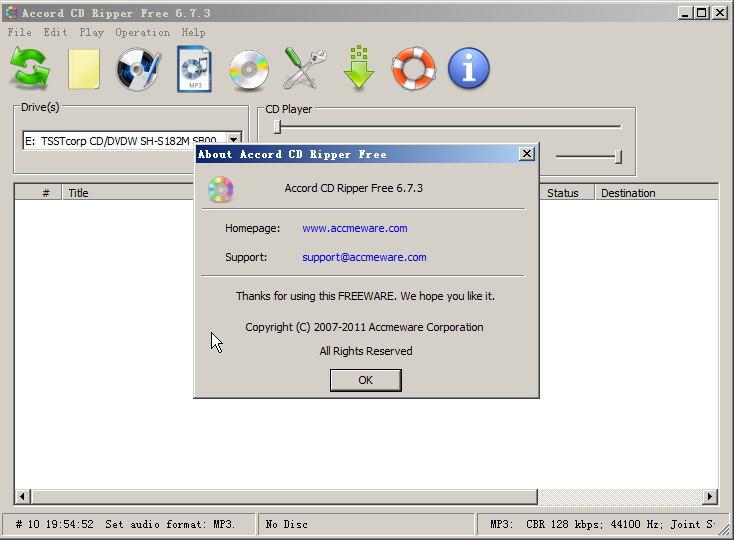
Task: Click the 'MP3: CBR 128 kbps' status entry
Action: coord(603,524)
